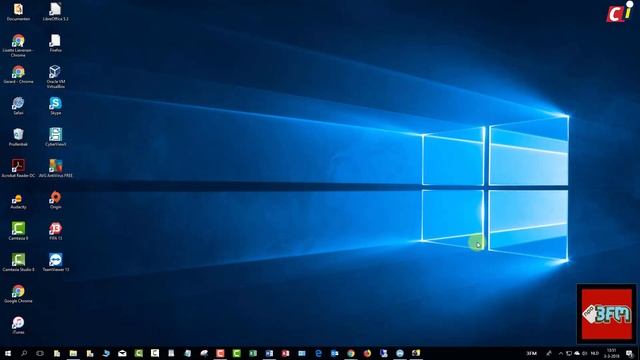Open the Documenten desktop folder

(x=18, y=12)
